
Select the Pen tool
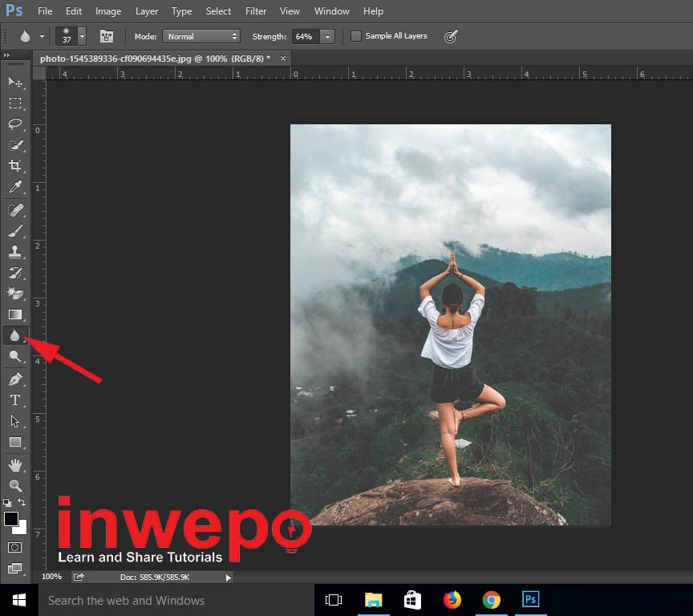[14, 379]
